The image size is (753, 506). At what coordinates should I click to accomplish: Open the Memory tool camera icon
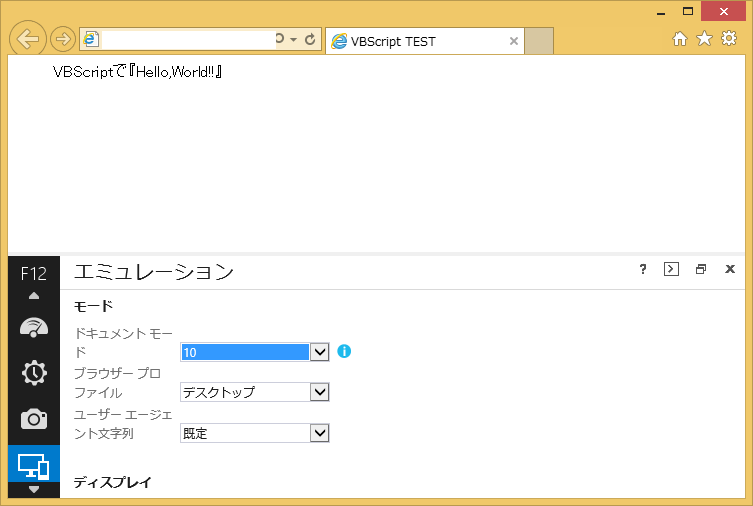[x=34, y=419]
